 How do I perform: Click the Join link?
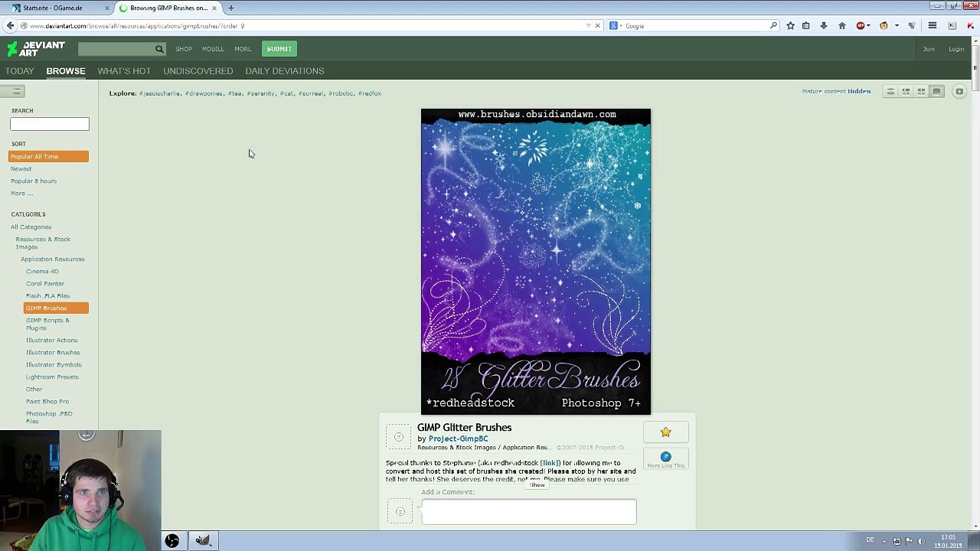point(929,49)
